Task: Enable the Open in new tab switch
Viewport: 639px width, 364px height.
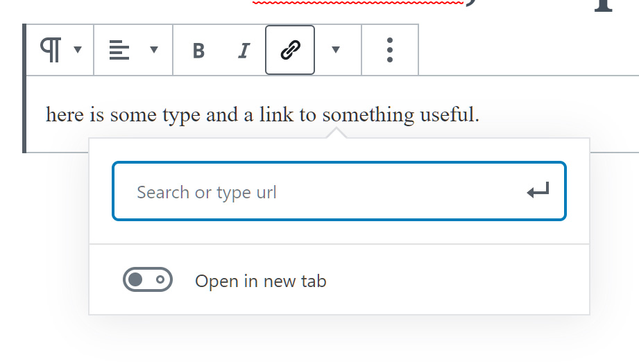Action: 147,280
